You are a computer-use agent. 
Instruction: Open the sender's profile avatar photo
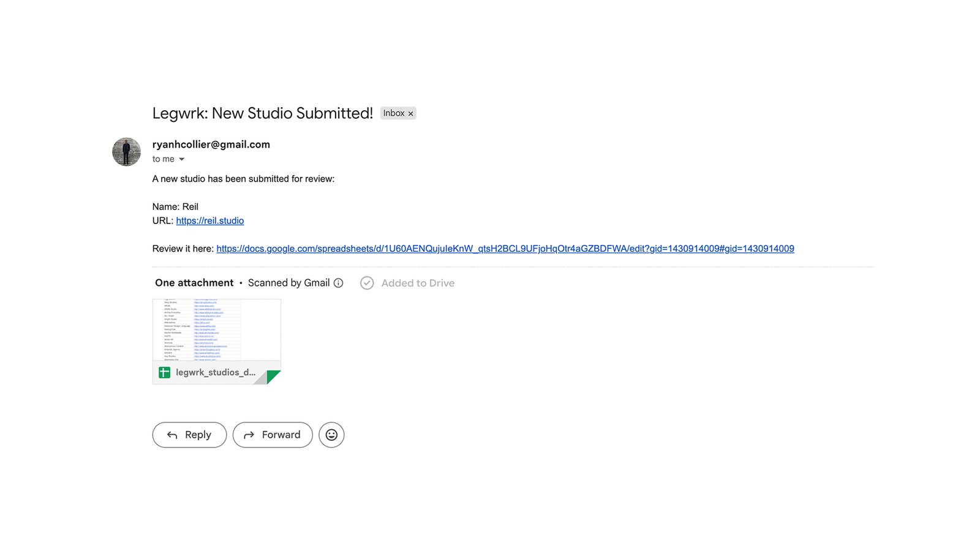pos(127,152)
